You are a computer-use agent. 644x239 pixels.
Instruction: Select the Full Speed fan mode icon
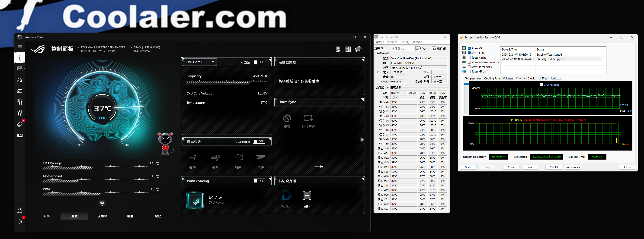click(x=261, y=158)
